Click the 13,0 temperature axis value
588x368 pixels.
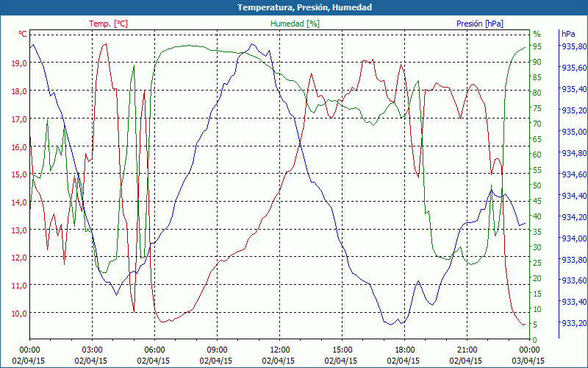(19, 230)
